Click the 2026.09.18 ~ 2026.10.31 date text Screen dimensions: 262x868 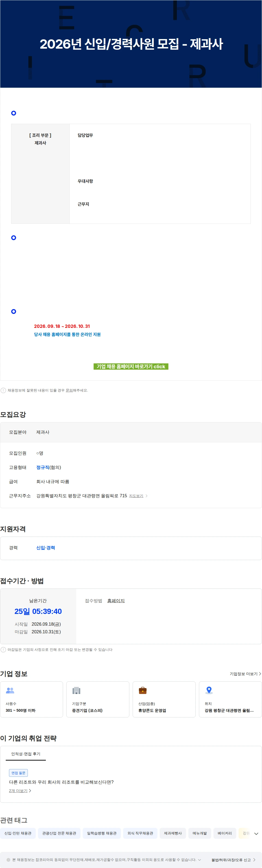point(62,326)
